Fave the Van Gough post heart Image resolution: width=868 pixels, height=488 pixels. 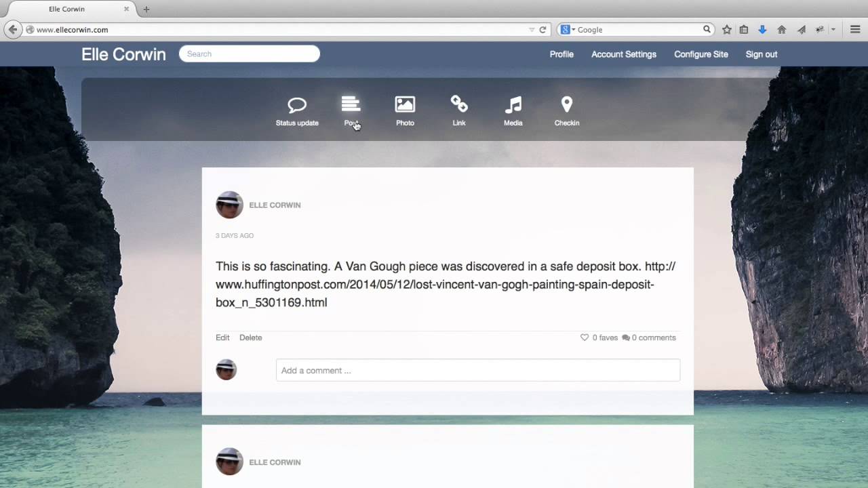[585, 338]
